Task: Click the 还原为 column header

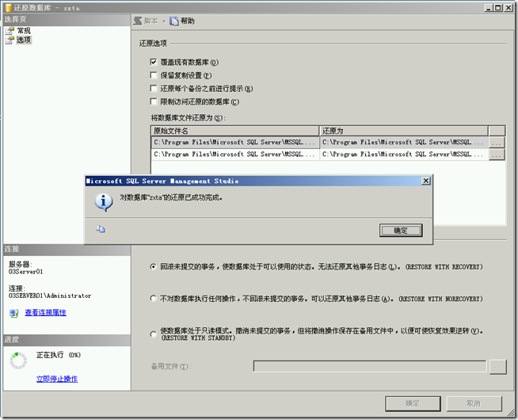Action: [404, 131]
